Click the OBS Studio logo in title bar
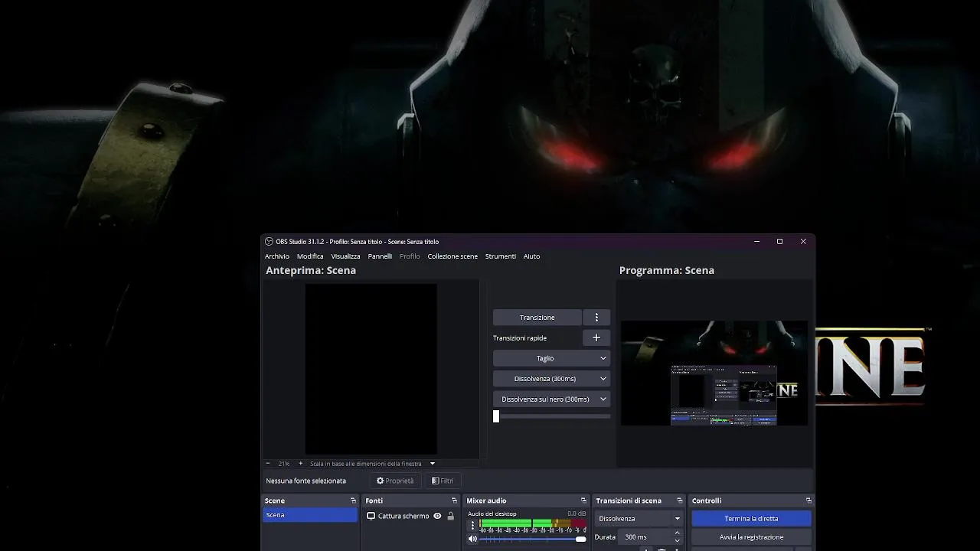 tap(269, 241)
